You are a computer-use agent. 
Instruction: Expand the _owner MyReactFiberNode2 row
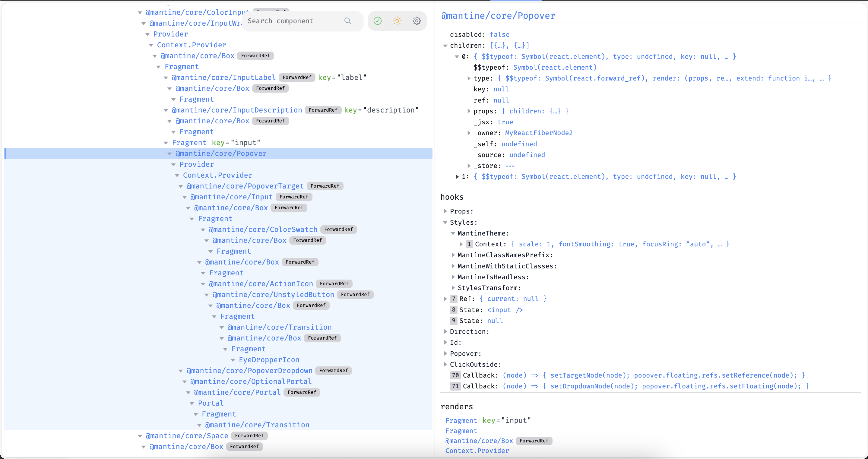[469, 133]
